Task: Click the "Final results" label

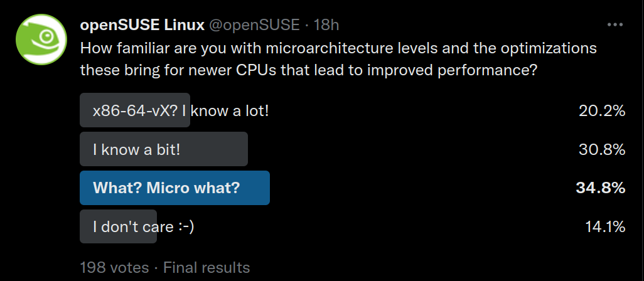Action: click(x=207, y=268)
